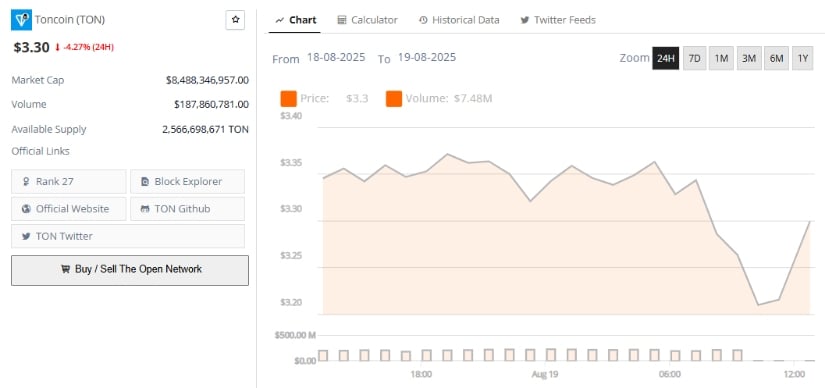This screenshot has width=825, height=388.
Task: Toggle the orange Volume legend swatch
Action: [394, 98]
